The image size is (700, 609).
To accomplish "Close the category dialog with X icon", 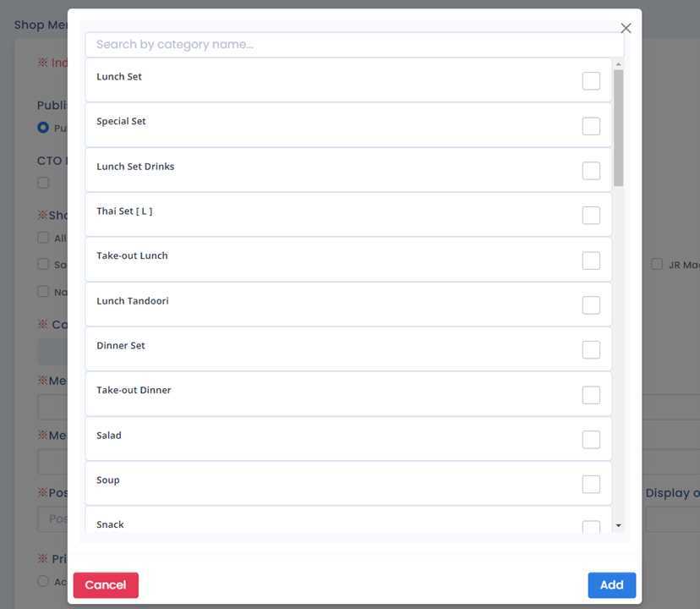I will (x=626, y=28).
